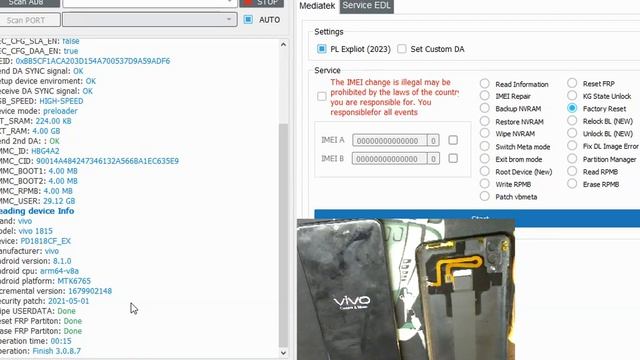Select Backup NVRAM radio option

point(484,108)
